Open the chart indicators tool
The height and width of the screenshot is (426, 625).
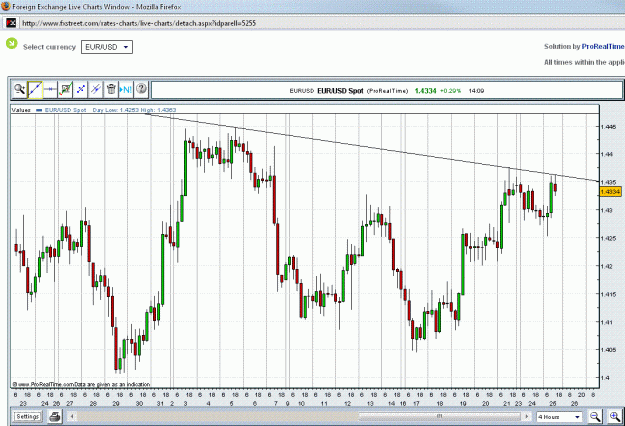[x=65, y=89]
